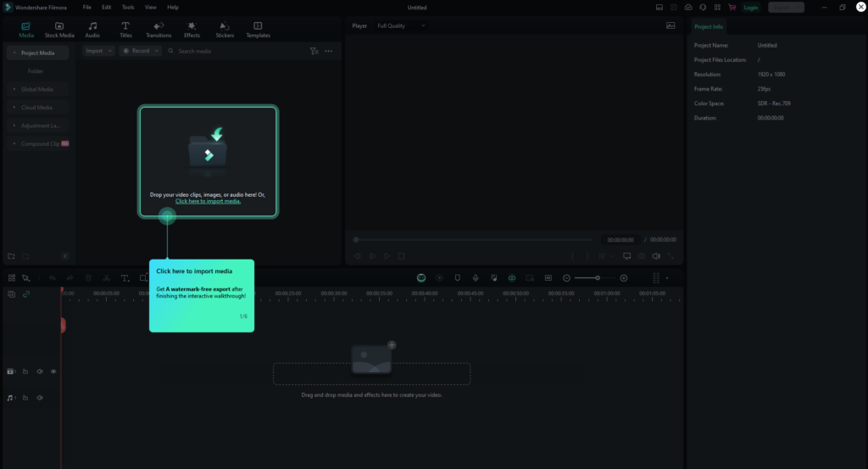Click the mark in bracket button

click(x=572, y=256)
